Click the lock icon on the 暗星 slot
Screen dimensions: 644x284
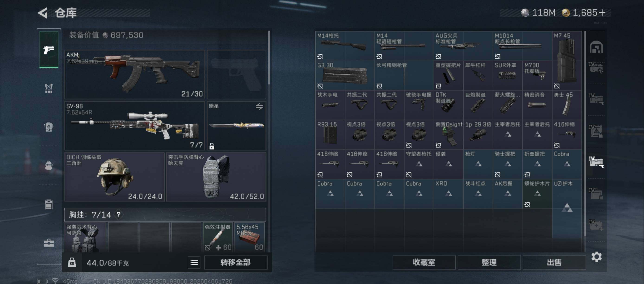tap(212, 146)
